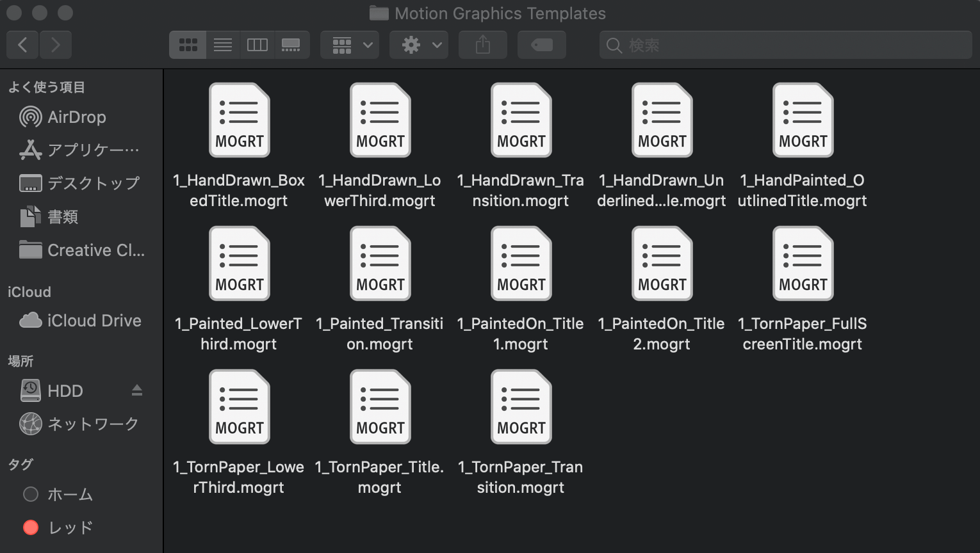Open iCloud Drive in the sidebar

tap(80, 321)
